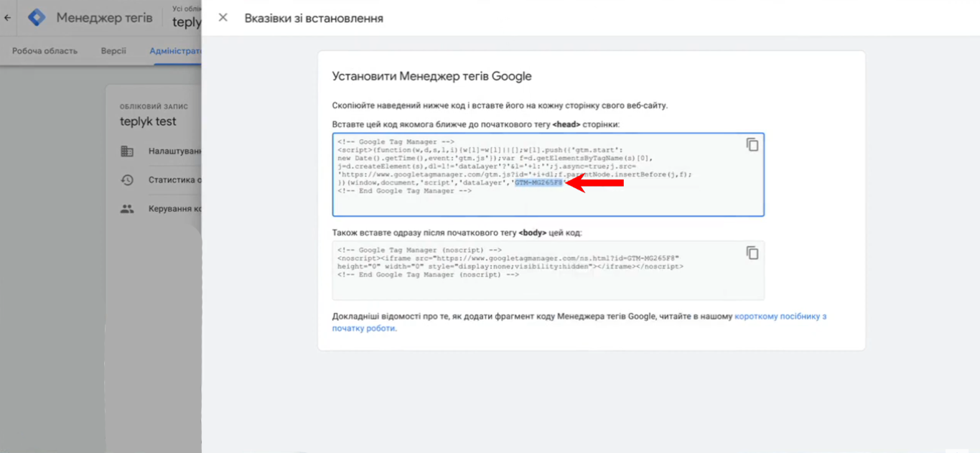Switch to the Версії tab
The image size is (980, 453).
pyautogui.click(x=113, y=51)
